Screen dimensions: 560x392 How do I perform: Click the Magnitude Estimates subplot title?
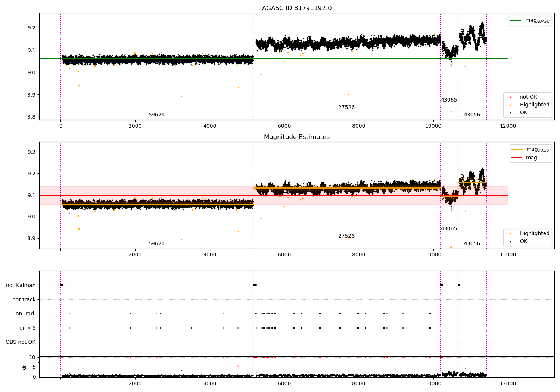(x=296, y=137)
